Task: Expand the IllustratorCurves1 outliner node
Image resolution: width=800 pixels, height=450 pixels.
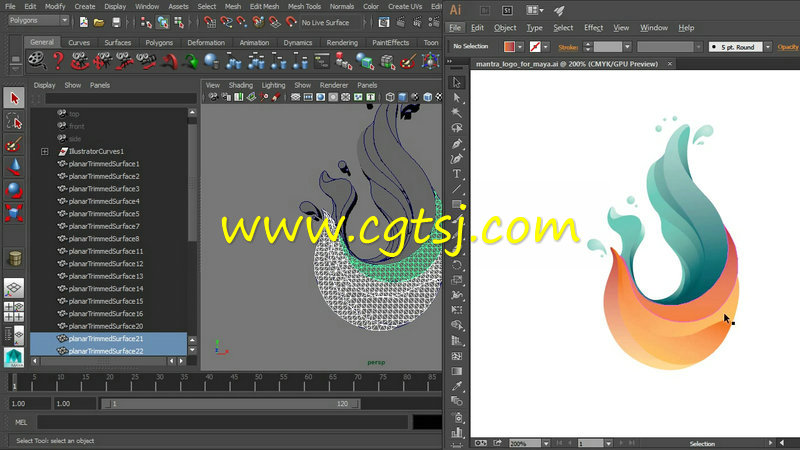Action: point(45,152)
